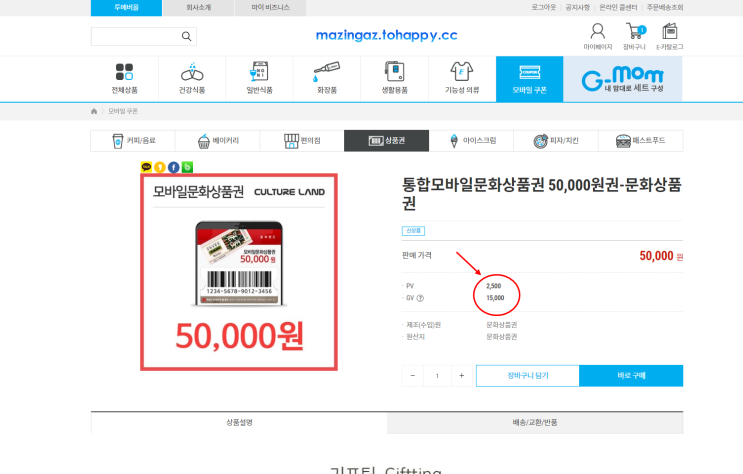Screen dimensions: 743x474
Task: Share via Facebook icon
Action: tap(174, 167)
